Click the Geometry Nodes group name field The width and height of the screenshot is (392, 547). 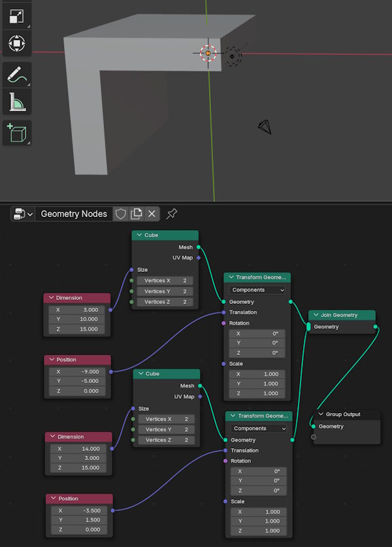click(x=73, y=214)
